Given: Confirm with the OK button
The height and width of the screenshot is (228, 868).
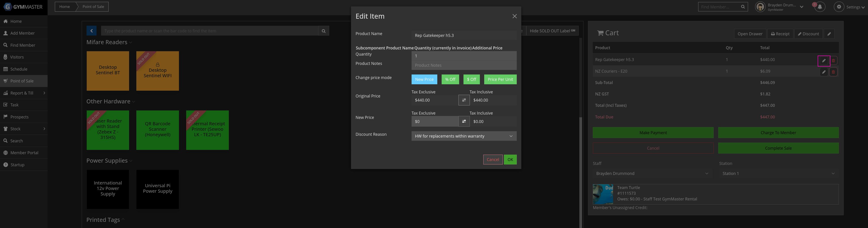Looking at the screenshot, I should pos(510,160).
